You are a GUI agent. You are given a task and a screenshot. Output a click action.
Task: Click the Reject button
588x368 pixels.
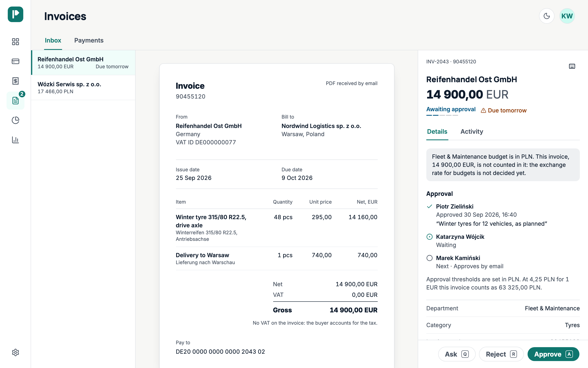[x=501, y=354]
